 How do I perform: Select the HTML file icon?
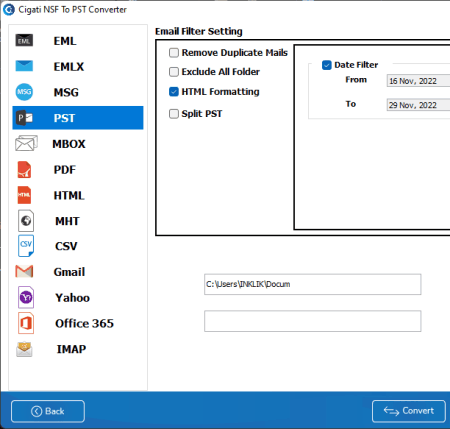click(24, 195)
